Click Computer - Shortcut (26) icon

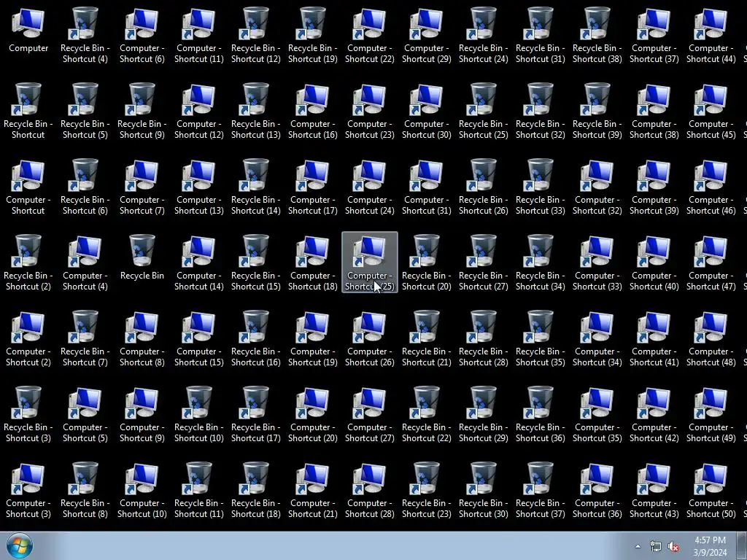[x=370, y=338]
